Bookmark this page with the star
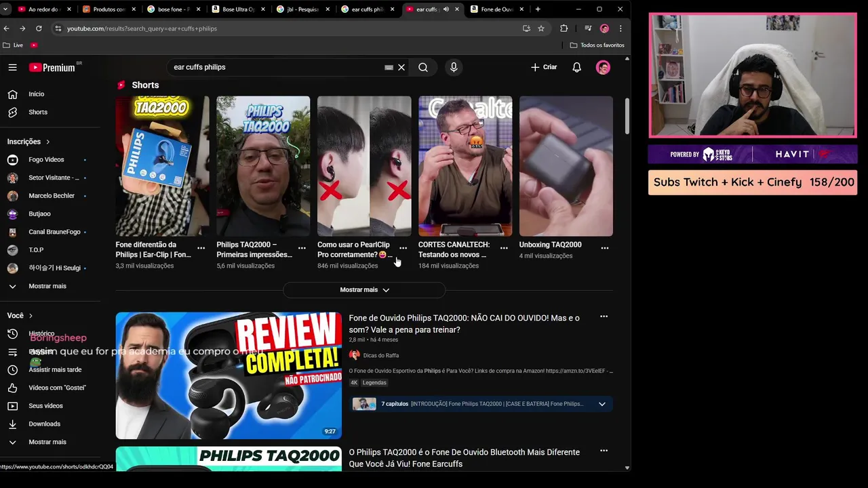Viewport: 868px width, 488px height. click(541, 28)
